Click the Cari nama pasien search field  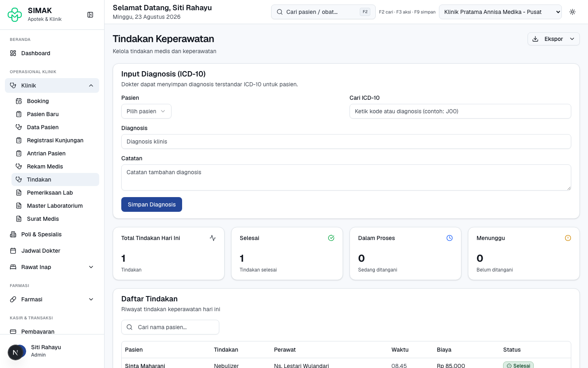(170, 327)
